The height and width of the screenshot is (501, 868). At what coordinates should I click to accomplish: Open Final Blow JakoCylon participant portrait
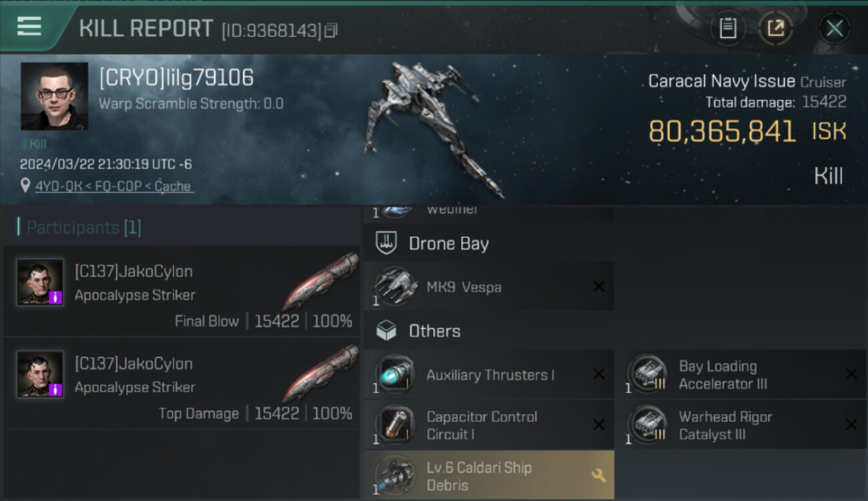(40, 282)
